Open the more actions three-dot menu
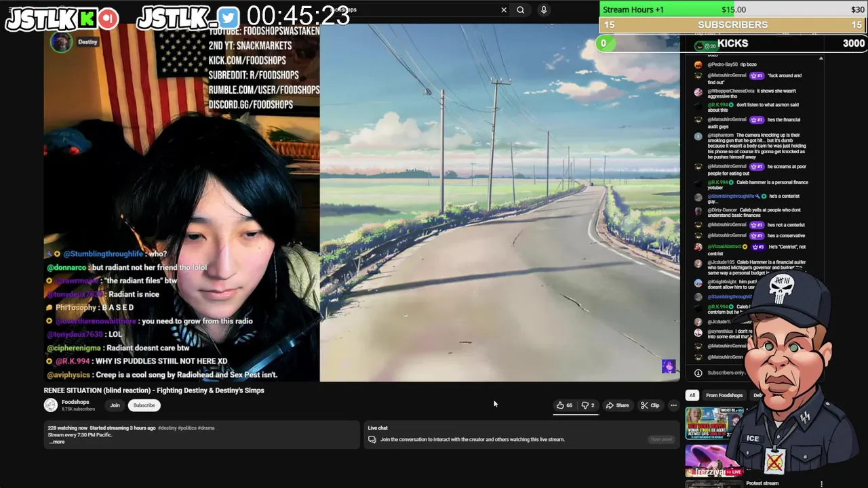The width and height of the screenshot is (868, 488). point(673,405)
